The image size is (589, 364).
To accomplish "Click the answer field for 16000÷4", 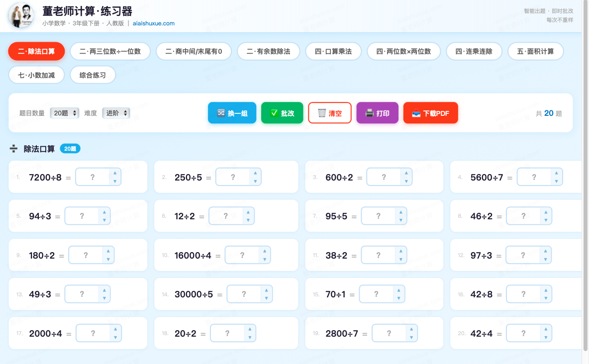I will point(242,255).
